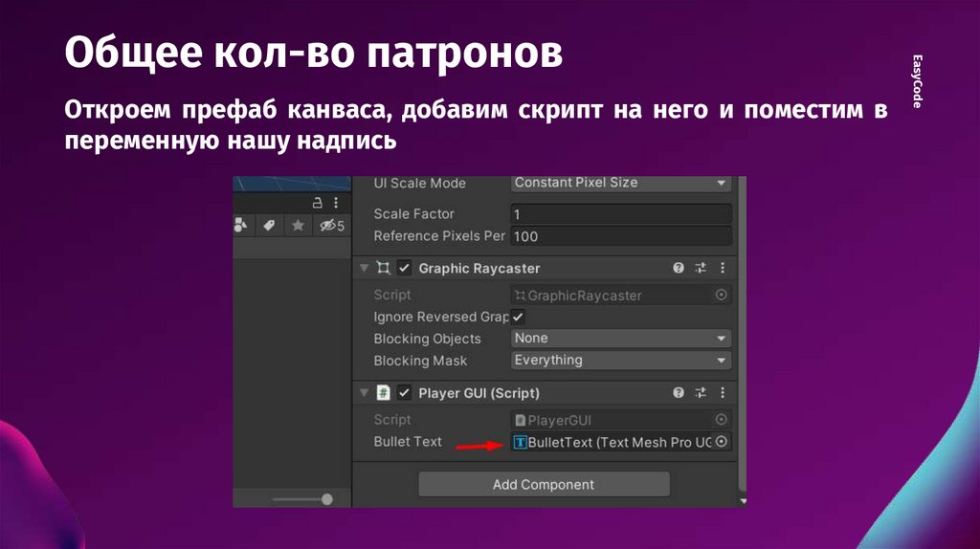The height and width of the screenshot is (549, 980).
Task: Click the favorites star icon
Action: coord(299,225)
